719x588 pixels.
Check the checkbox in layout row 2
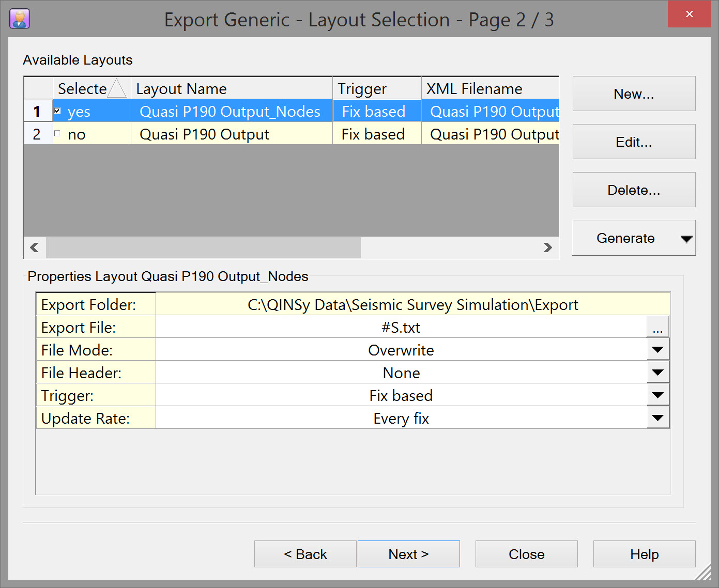pyautogui.click(x=57, y=134)
